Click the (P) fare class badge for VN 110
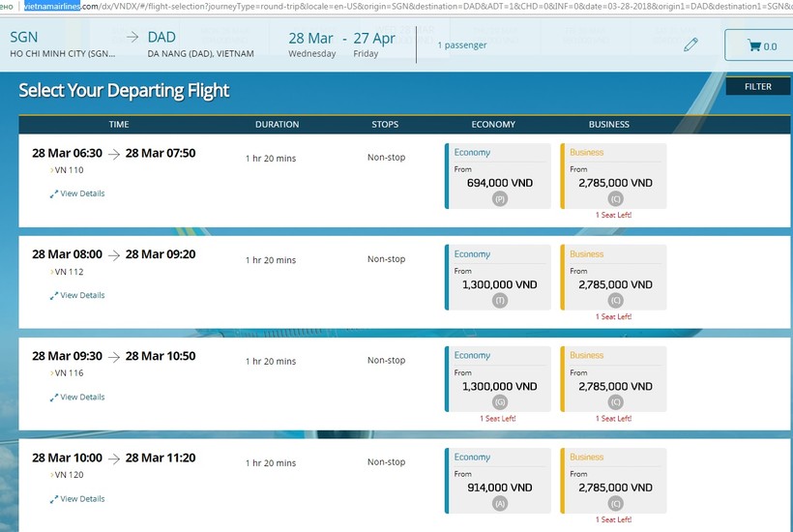The width and height of the screenshot is (793, 532). pos(499,199)
